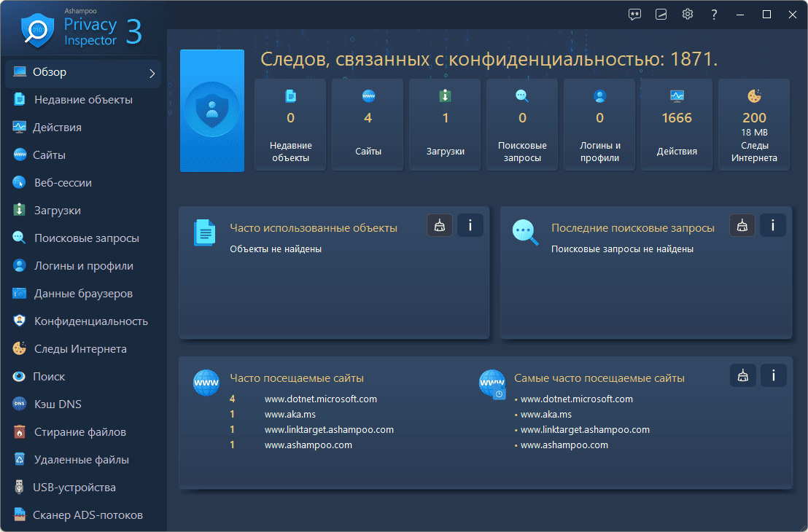Screen dimensions: 808x532
Task: Click the Действия tile showing 1666
Action: (x=677, y=125)
